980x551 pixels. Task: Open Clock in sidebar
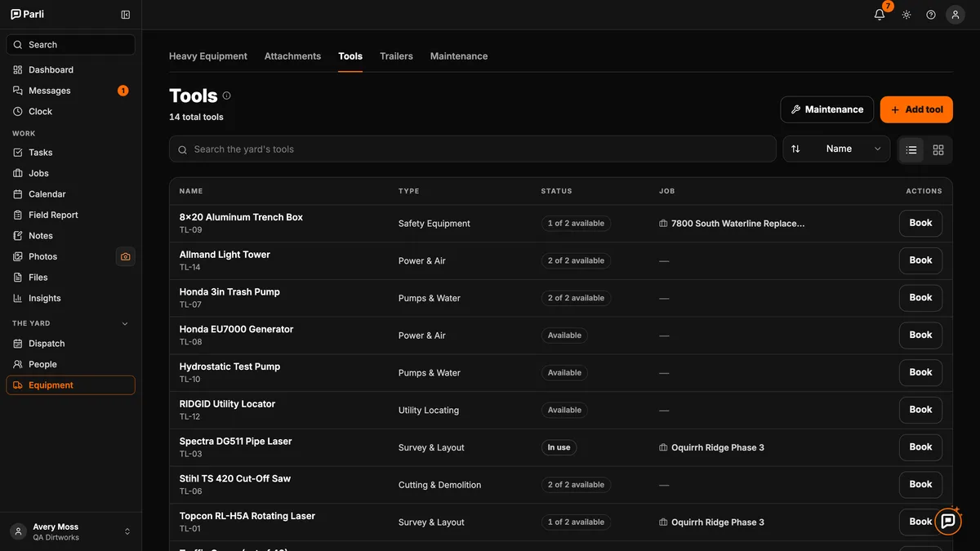click(x=71, y=112)
